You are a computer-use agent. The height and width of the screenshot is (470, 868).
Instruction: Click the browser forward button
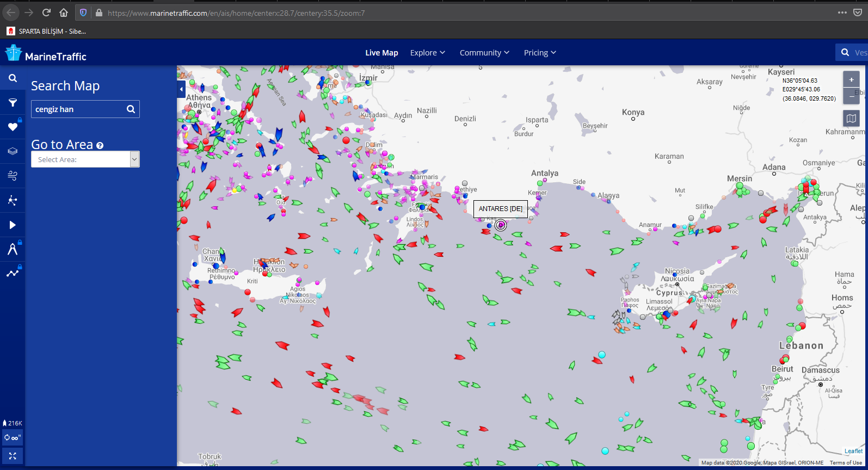click(29, 13)
